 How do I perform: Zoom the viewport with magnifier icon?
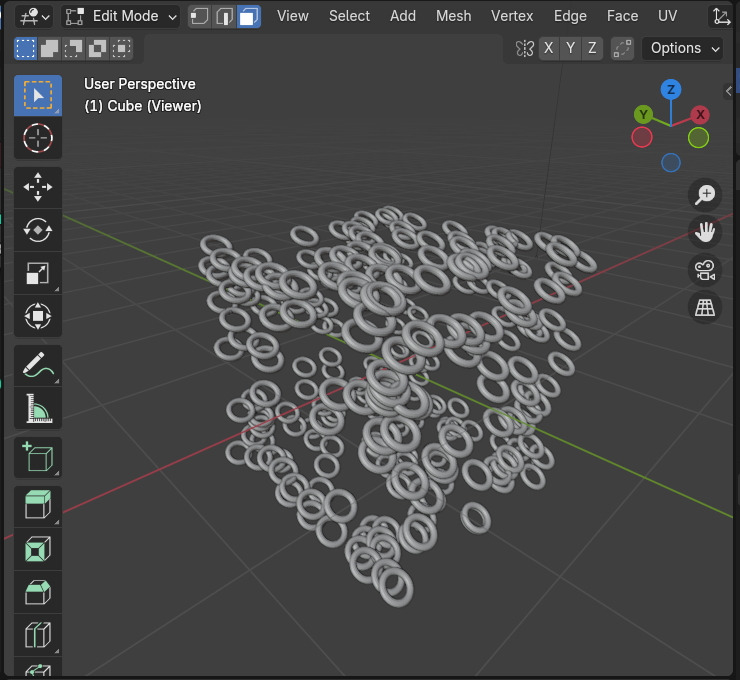(x=705, y=194)
